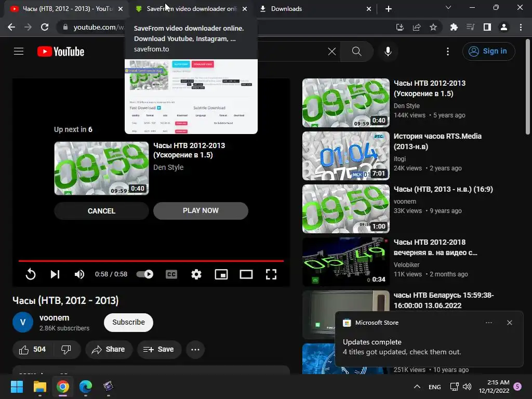Open Часы (НТВ, 2013 - н.в.) (16:9) thumbnail
Image resolution: width=532 pixels, height=399 pixels.
tap(345, 209)
